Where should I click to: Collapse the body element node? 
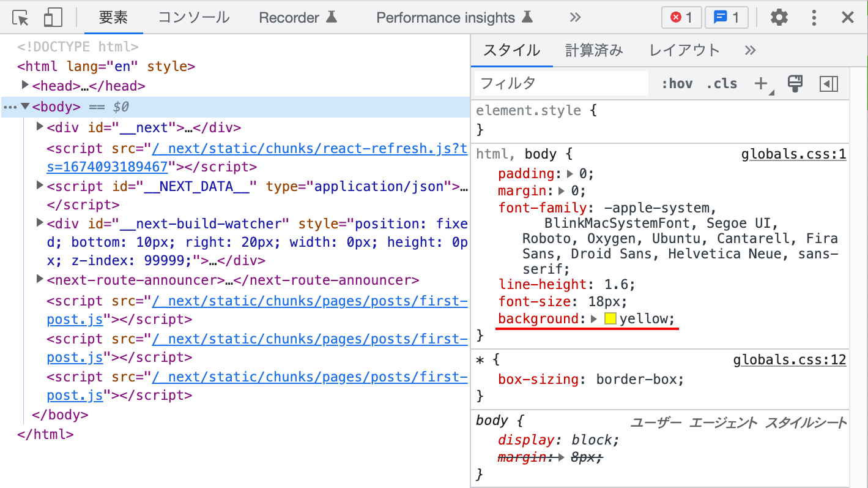25,107
